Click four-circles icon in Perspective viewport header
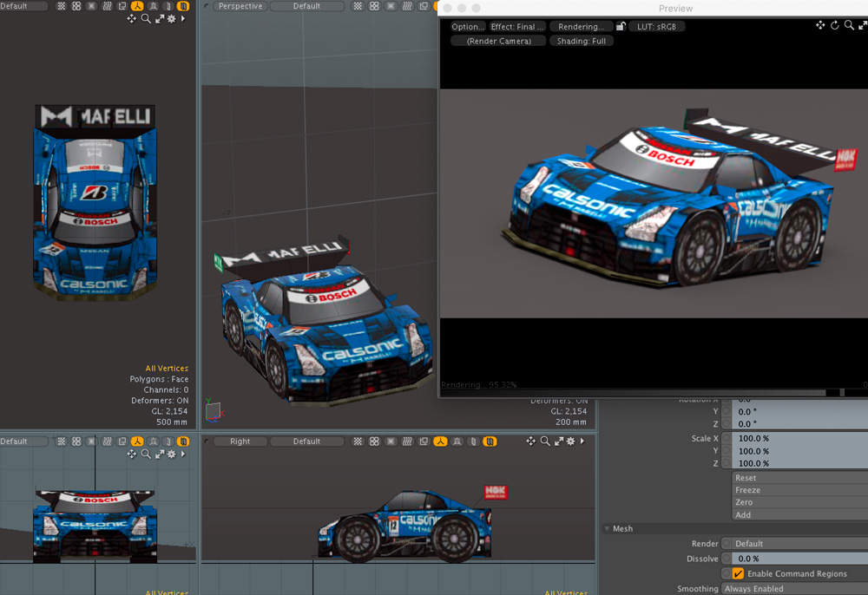Screen dimensions: 868x595 (375, 6)
